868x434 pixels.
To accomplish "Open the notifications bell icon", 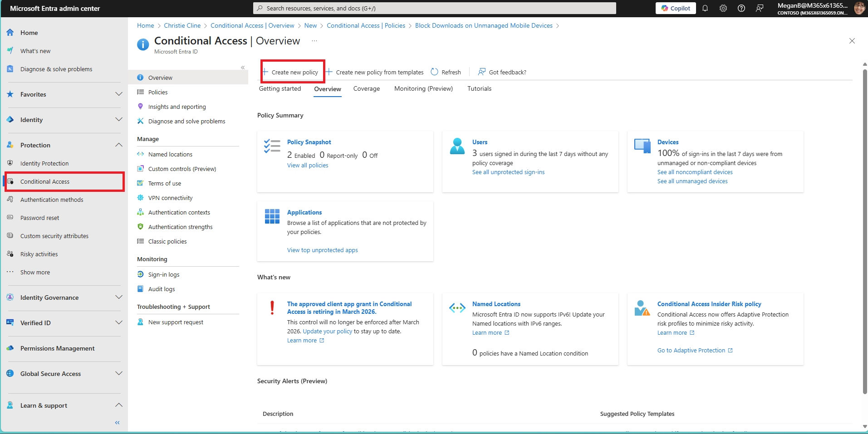I will (705, 8).
